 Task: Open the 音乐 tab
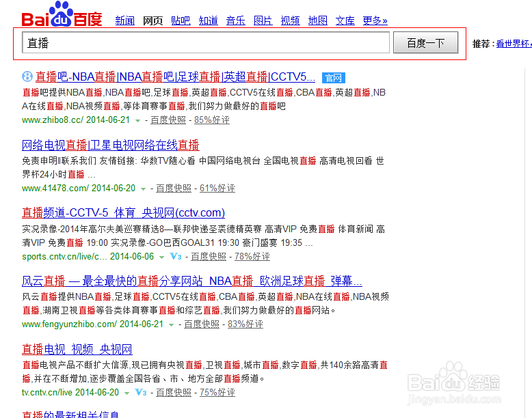[x=235, y=20]
